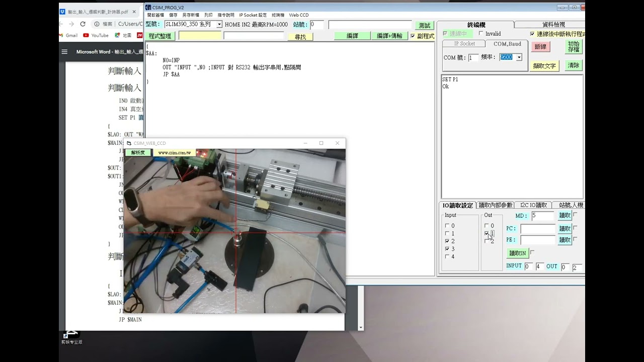The image size is (644, 362).
Task: Toggle the Invalid checkbox
Action: click(x=481, y=34)
